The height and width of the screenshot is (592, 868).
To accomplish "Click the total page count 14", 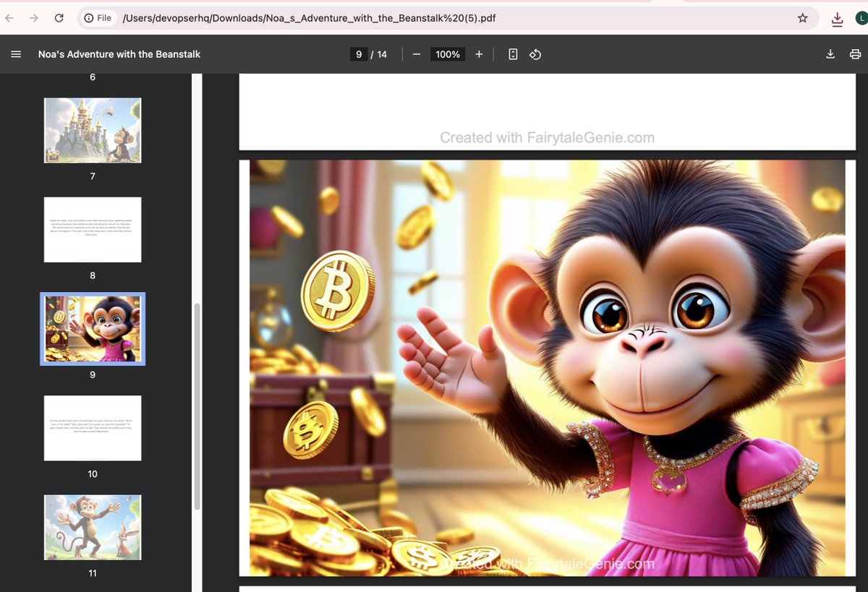I will (382, 54).
